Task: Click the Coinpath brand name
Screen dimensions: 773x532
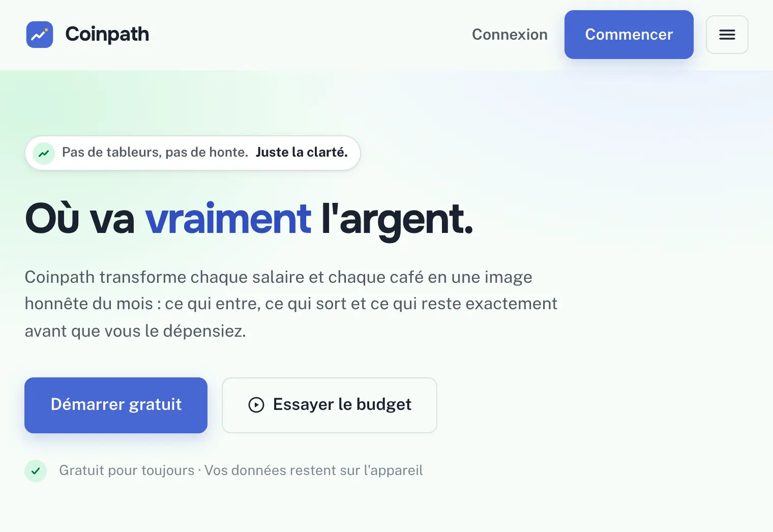Action: point(107,35)
